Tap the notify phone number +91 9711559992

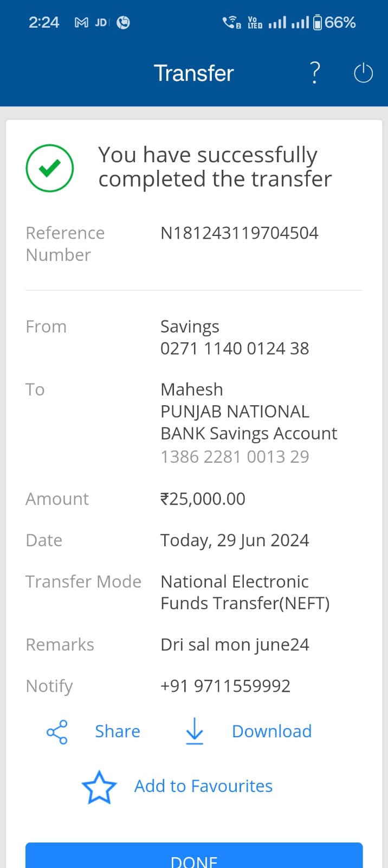(x=225, y=686)
